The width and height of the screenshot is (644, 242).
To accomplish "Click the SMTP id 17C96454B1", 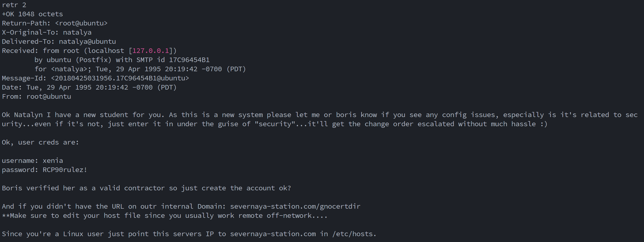I will [189, 60].
